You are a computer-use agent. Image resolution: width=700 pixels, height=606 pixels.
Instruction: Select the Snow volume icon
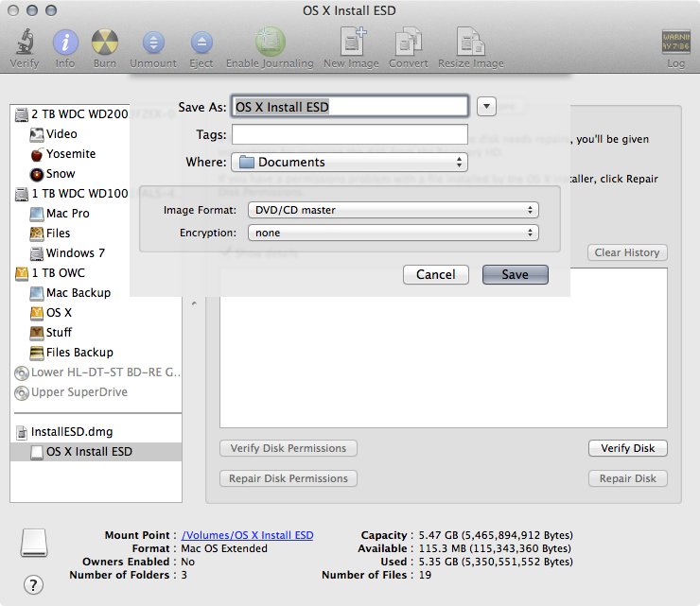pyautogui.click(x=37, y=174)
